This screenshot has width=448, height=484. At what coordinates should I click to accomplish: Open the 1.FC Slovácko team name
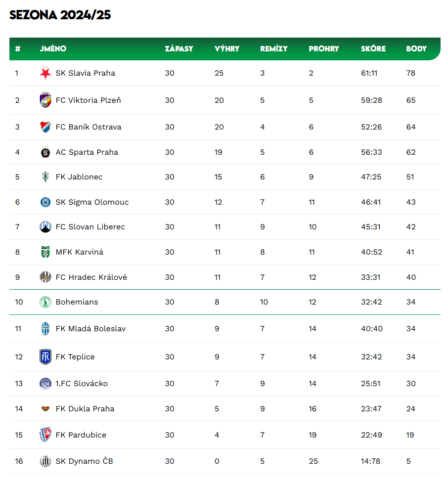coord(82,384)
